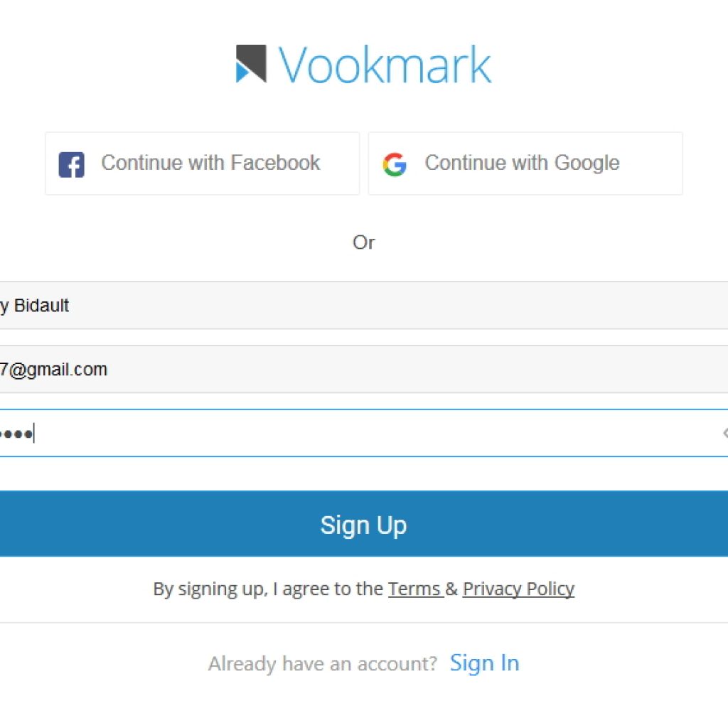
Task: Choose Continue with Facebook text
Action: pyautogui.click(x=210, y=163)
